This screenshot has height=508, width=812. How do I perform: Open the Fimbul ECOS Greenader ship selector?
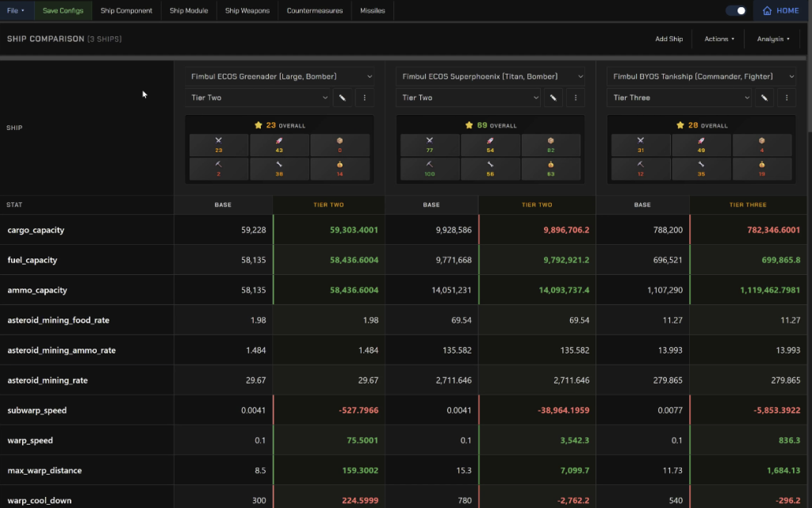click(281, 77)
